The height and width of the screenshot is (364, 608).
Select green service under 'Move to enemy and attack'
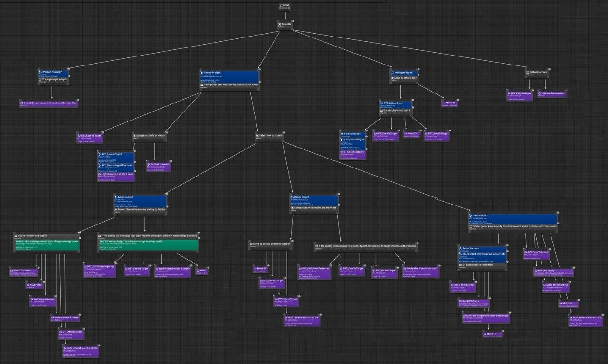tap(47, 245)
